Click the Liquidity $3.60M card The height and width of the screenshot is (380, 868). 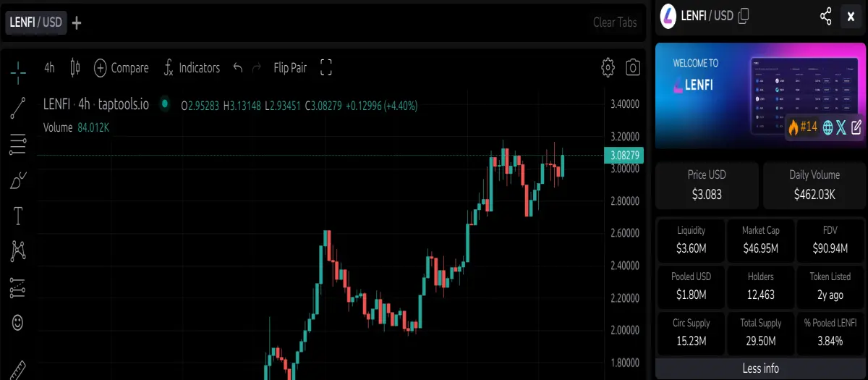coord(691,240)
